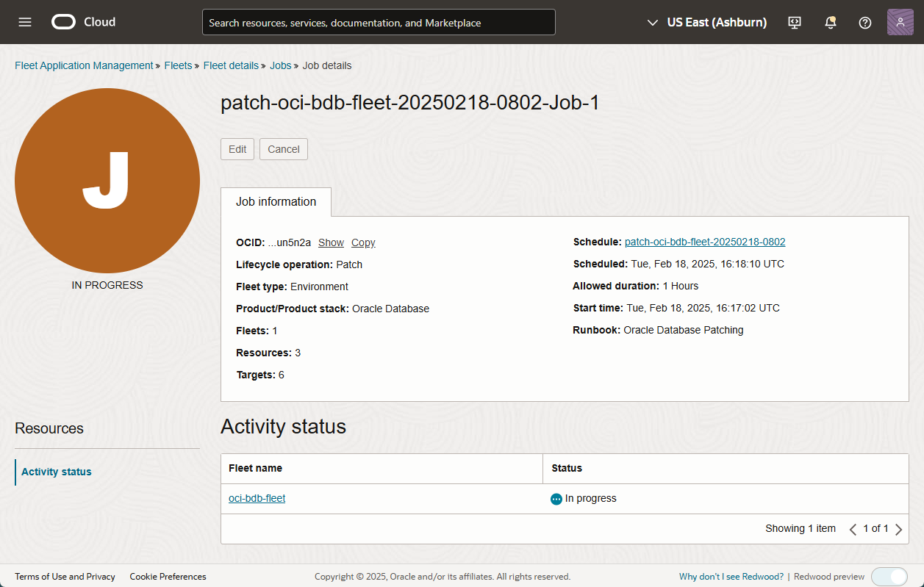Click the search resources input field
This screenshot has height=587, width=924.
[x=379, y=22]
